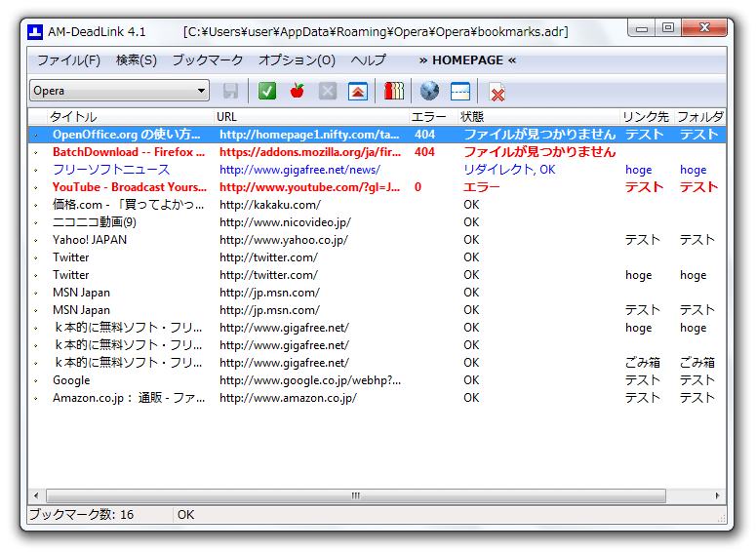Open the Opera browser selection dropdown
Screen dimensions: 756x552
coord(119,91)
